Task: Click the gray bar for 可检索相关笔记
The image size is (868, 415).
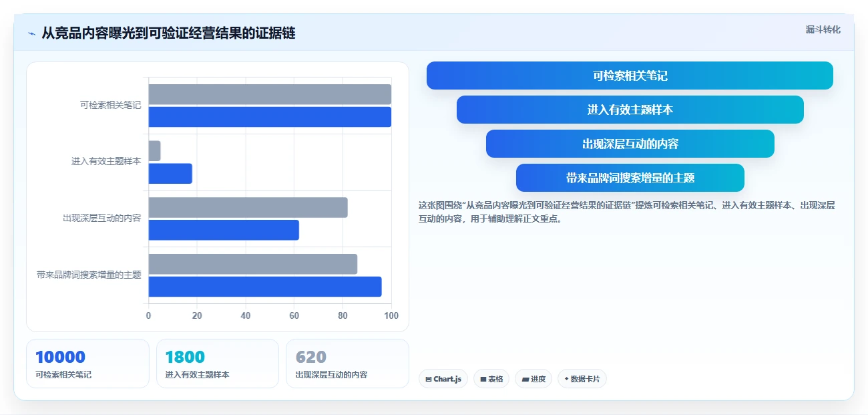Action: [x=270, y=94]
